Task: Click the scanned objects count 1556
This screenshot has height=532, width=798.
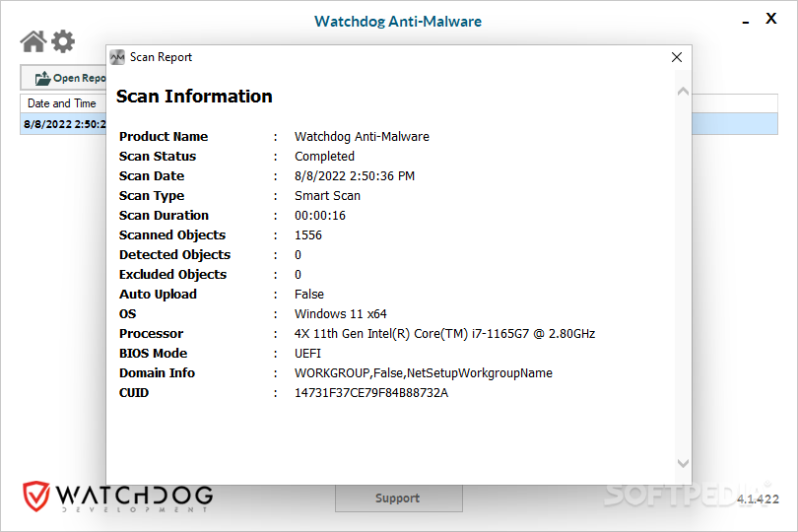Action: pyautogui.click(x=308, y=235)
